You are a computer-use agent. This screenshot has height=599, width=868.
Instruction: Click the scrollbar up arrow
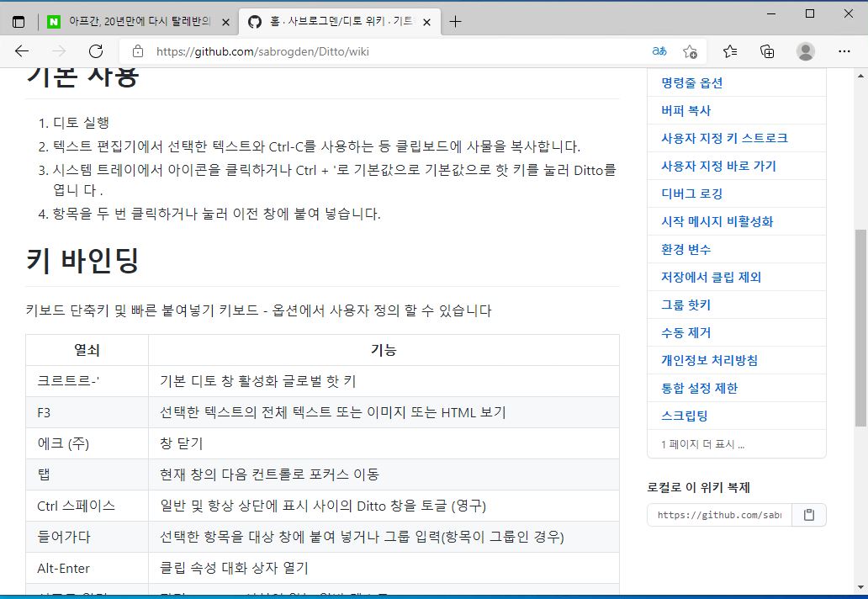(x=860, y=76)
